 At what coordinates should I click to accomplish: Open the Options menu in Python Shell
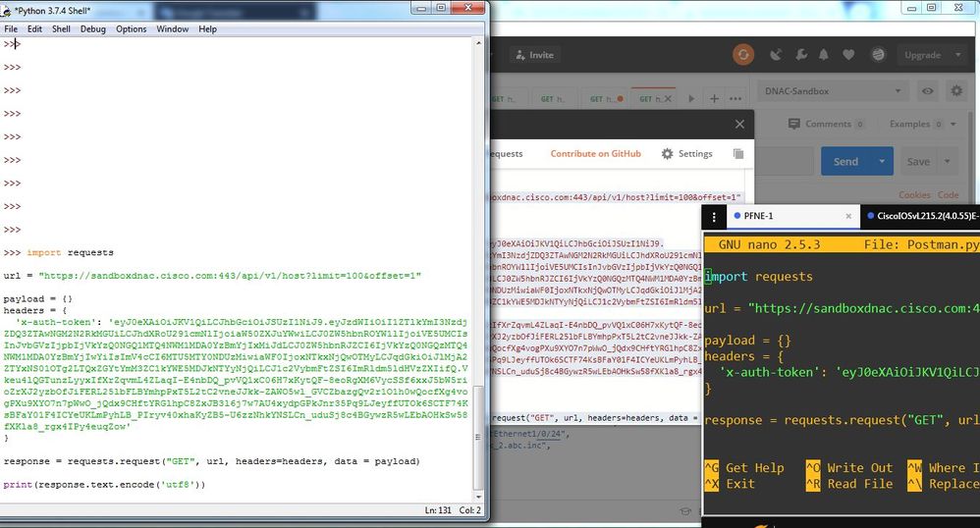131,28
